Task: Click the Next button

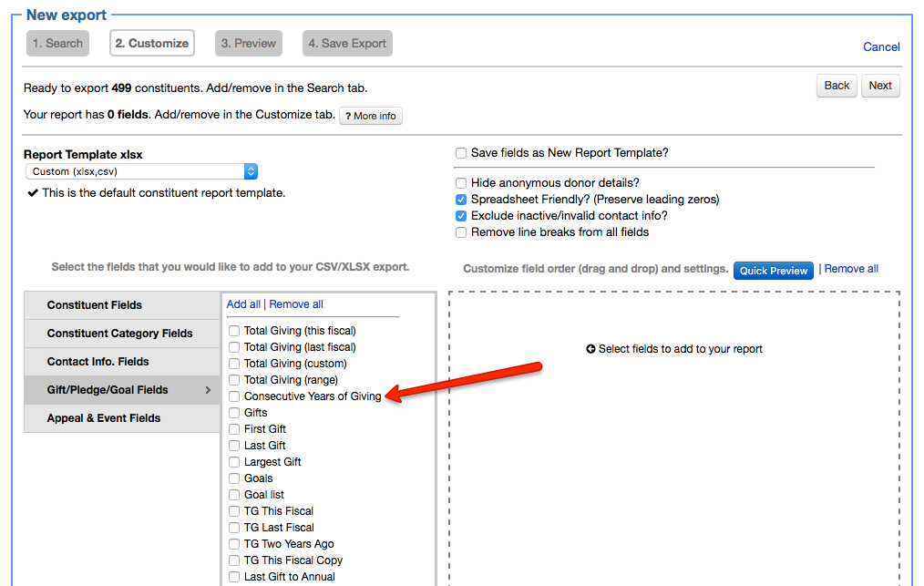Action: pos(879,86)
